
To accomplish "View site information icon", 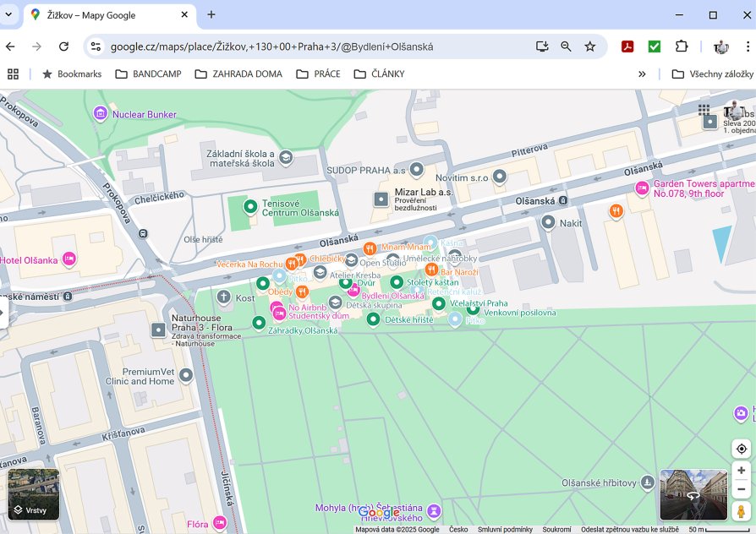I will [x=96, y=46].
